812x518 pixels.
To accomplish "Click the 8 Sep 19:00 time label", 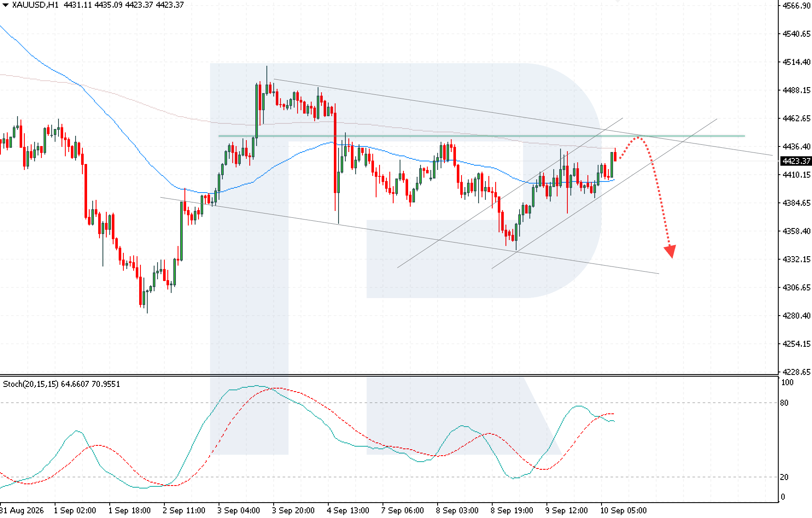I will coord(512,510).
